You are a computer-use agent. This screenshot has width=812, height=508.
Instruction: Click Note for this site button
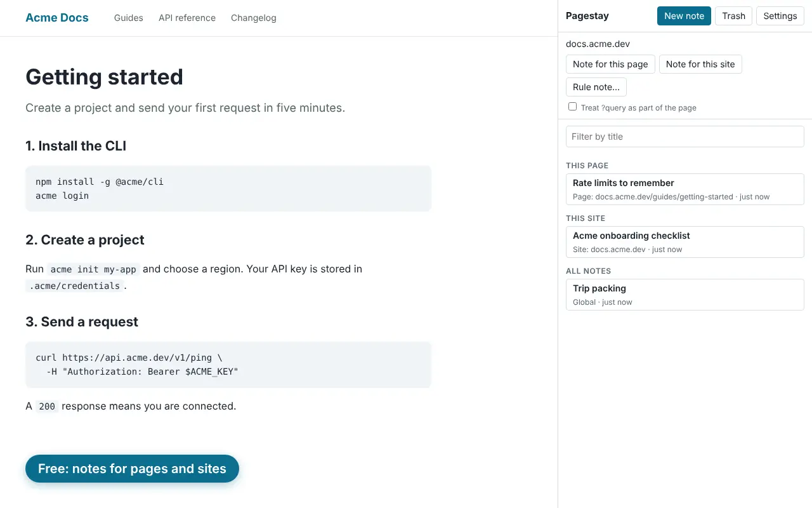click(700, 64)
